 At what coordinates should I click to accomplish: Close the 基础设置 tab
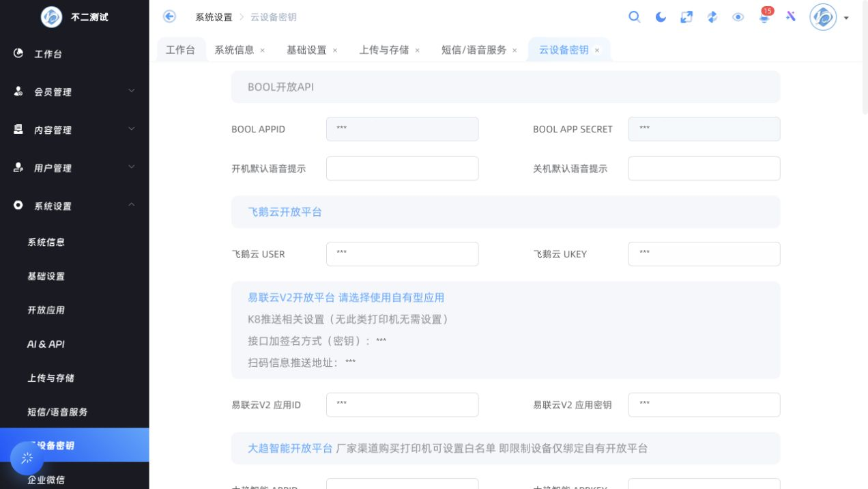coord(335,51)
